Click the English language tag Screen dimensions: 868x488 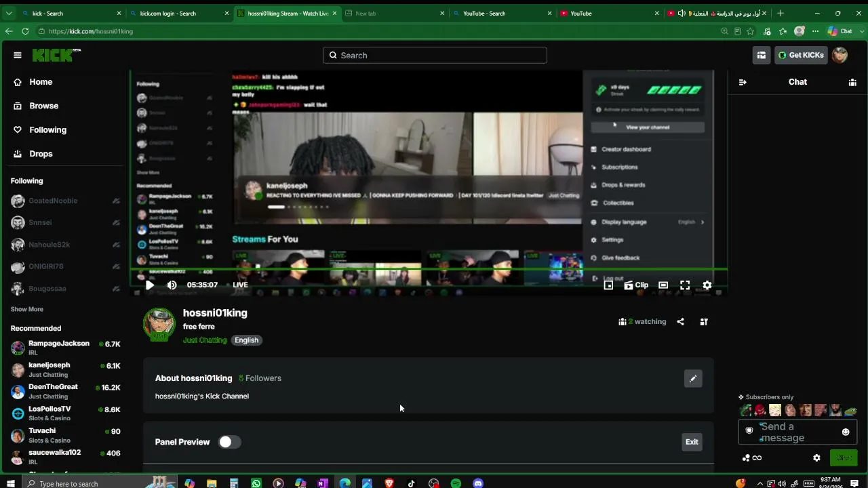pyautogui.click(x=246, y=340)
